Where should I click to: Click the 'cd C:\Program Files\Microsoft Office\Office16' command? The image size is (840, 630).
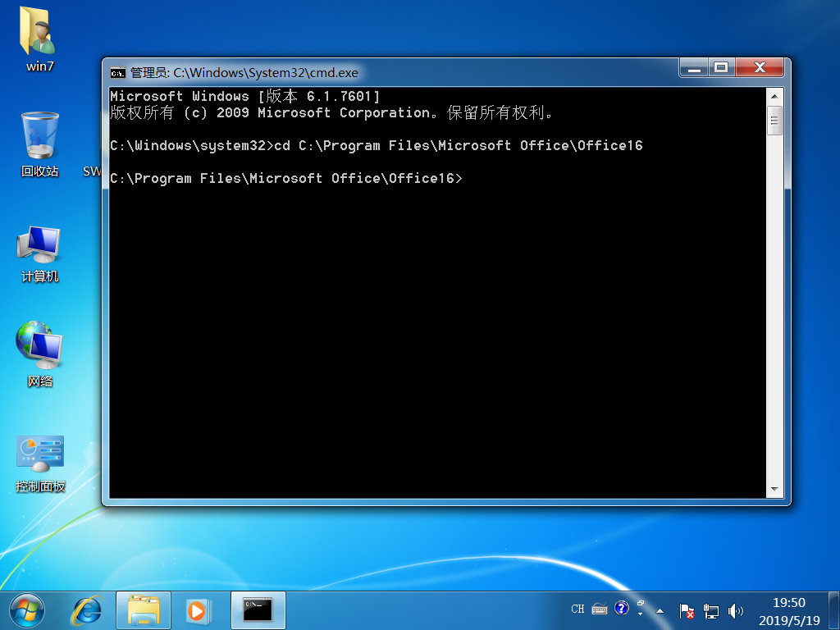pos(459,146)
